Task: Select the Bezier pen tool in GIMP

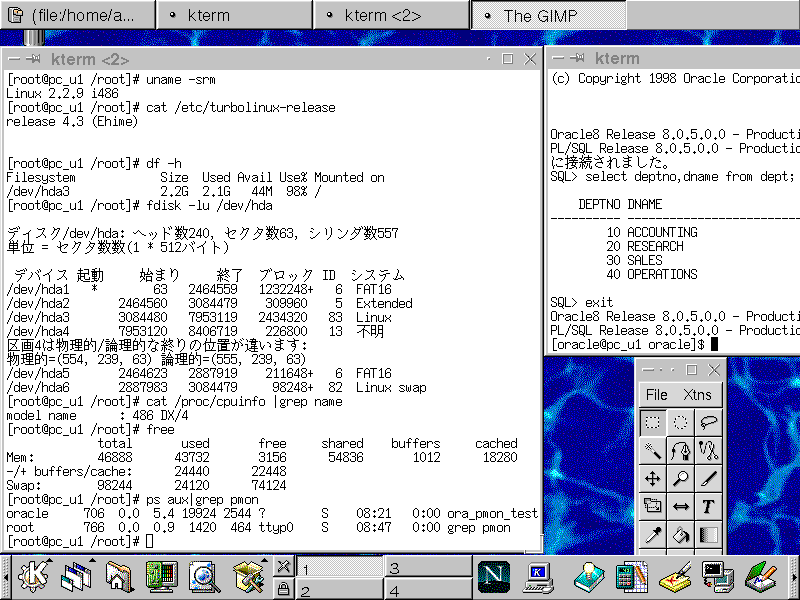Action: click(680, 451)
